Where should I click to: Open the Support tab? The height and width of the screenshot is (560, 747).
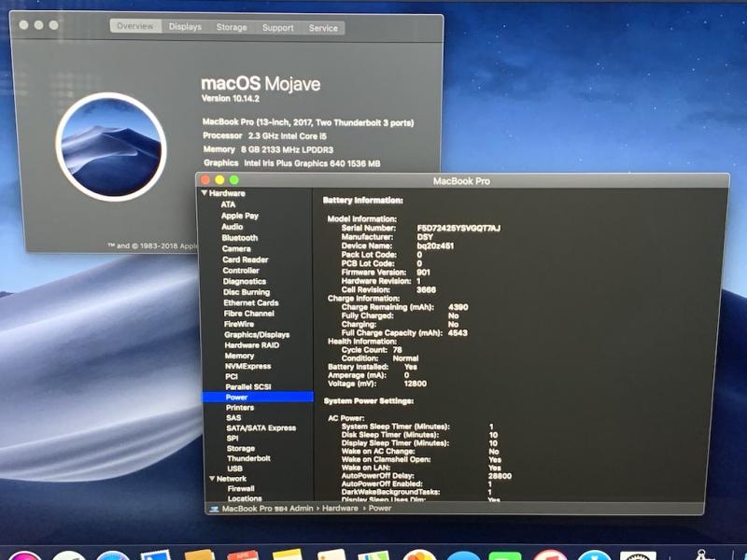tap(277, 28)
